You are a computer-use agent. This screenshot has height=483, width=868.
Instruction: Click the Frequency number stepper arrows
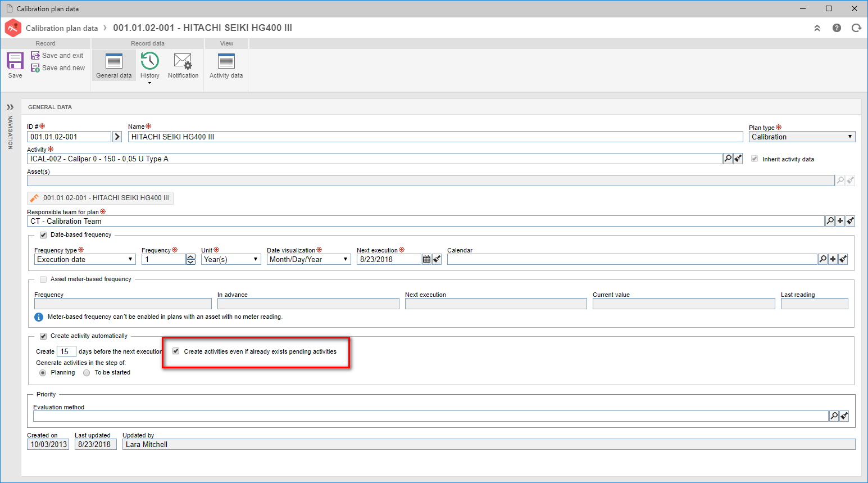pos(191,259)
